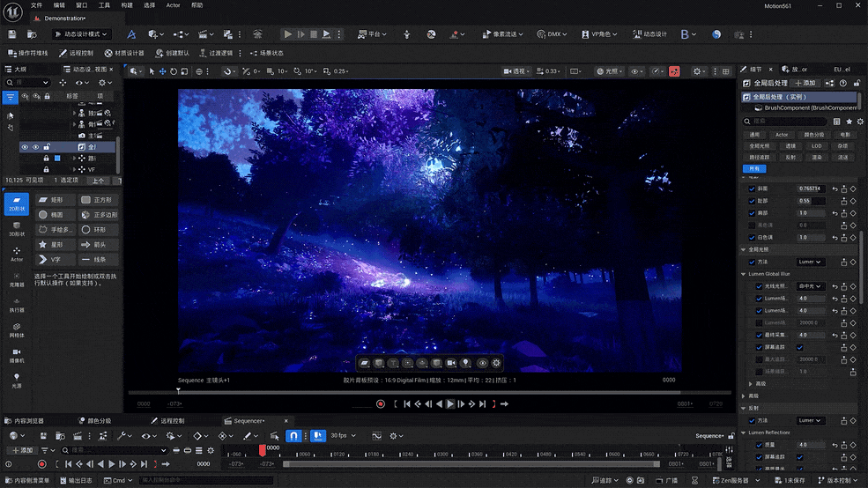Viewport: 868px width, 488px height.
Task: Open the Cmd console type dropdown
Action: 118,480
